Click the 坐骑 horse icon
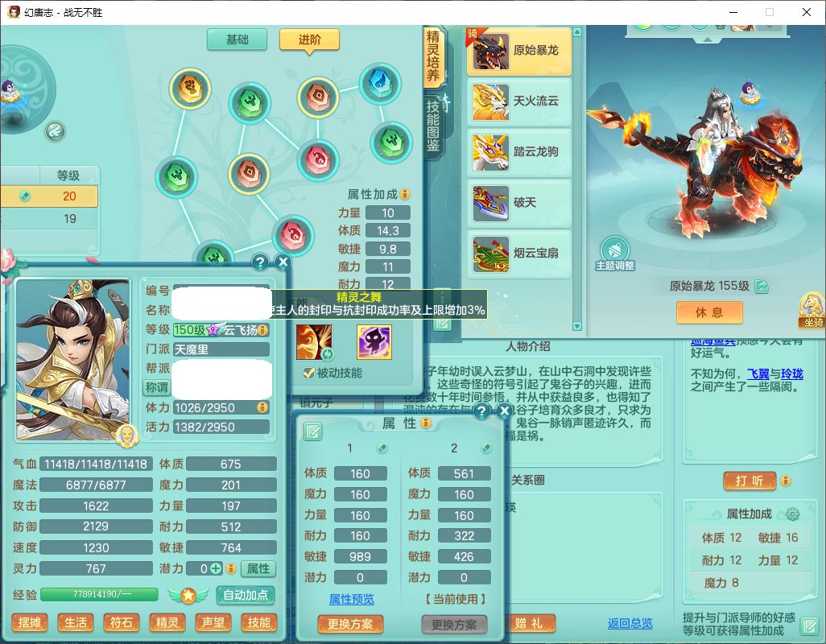The image size is (826, 644). tap(812, 311)
